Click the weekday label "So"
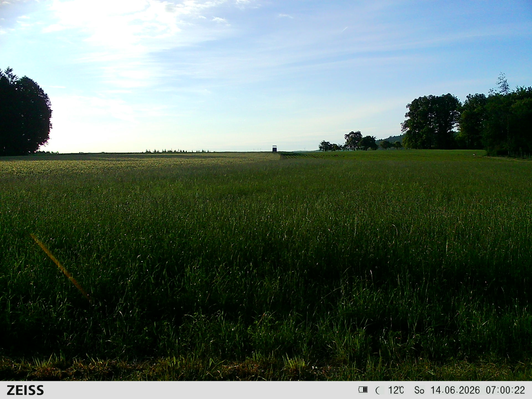 click(419, 390)
